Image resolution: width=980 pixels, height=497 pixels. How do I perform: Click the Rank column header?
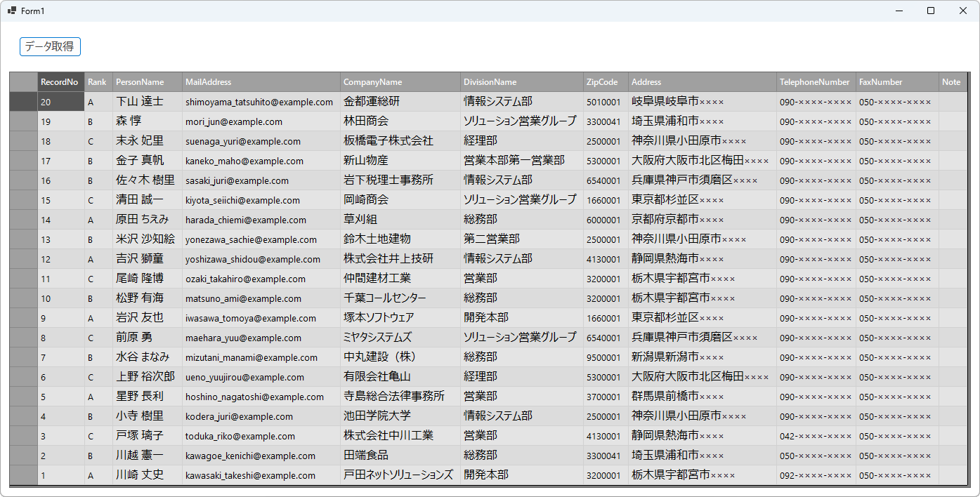coord(98,82)
